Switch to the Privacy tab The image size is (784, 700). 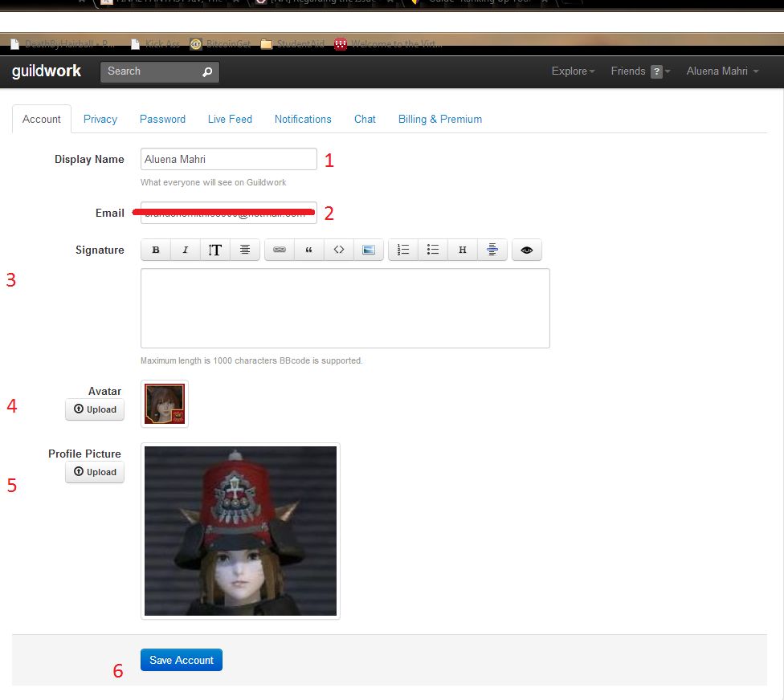[100, 119]
